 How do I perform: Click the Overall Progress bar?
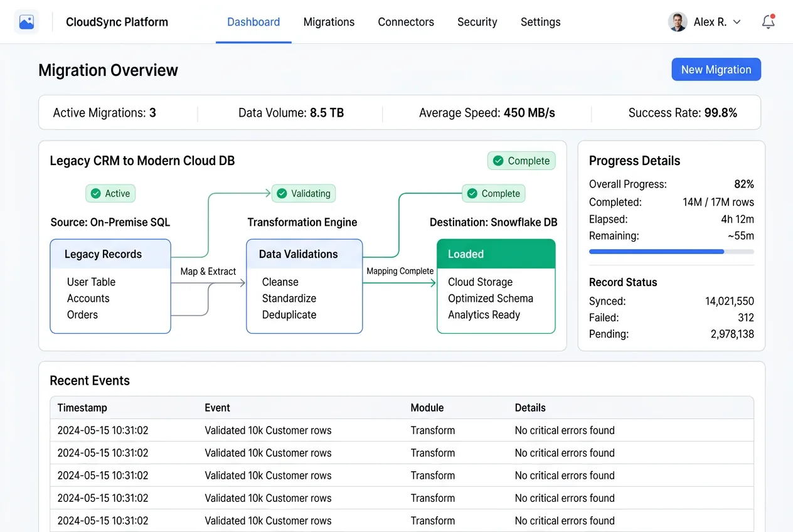click(x=671, y=252)
